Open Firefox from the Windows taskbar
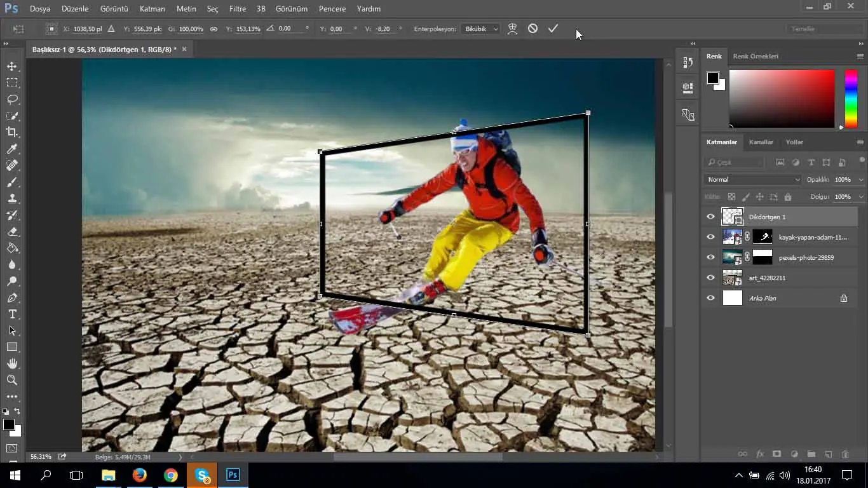Viewport: 868px width, 488px height. [x=139, y=475]
